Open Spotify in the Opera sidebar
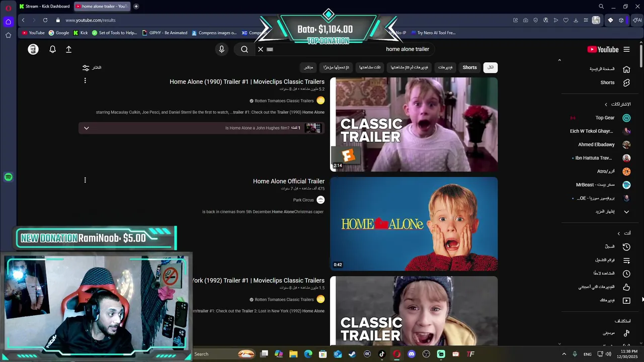The height and width of the screenshot is (362, 644). coord(8,177)
